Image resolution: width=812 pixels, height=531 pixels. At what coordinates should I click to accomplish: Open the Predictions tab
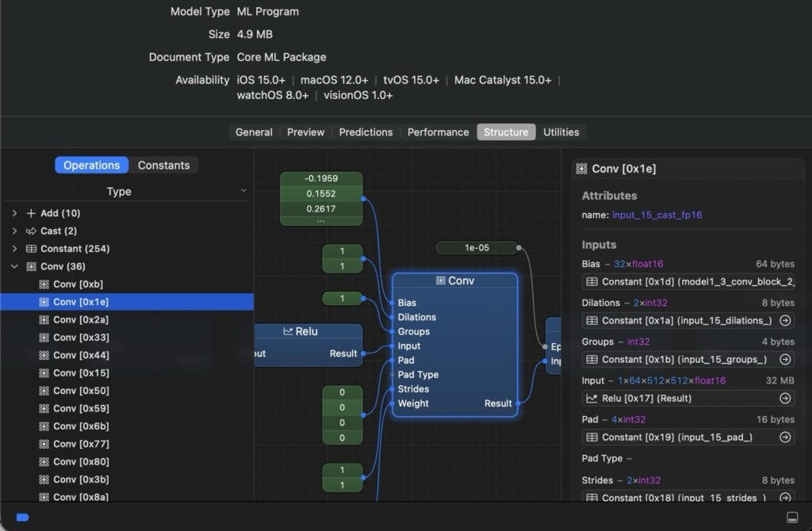click(366, 132)
